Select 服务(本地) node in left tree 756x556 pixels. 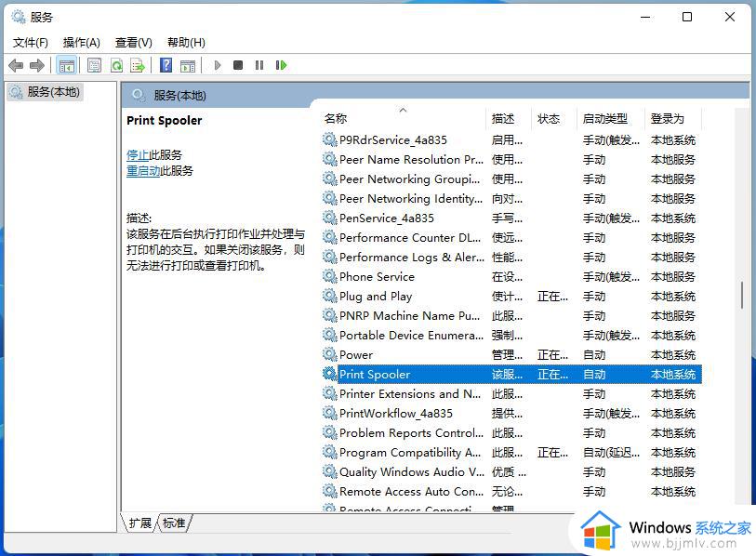coord(46,92)
